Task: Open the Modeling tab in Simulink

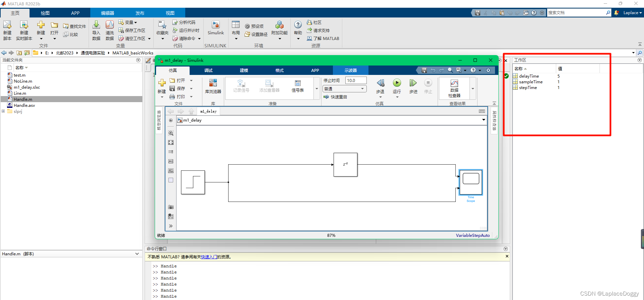Action: [244, 70]
